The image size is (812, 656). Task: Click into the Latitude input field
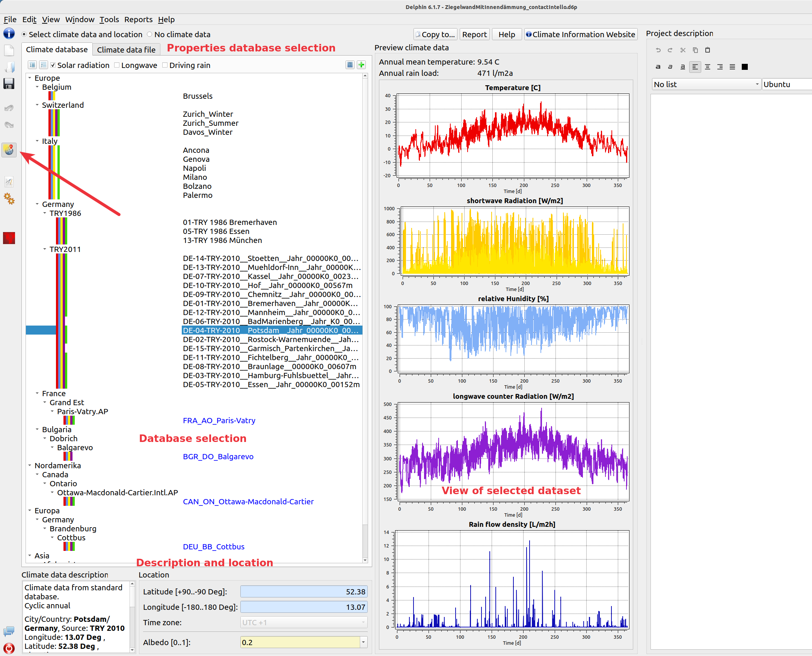304,591
